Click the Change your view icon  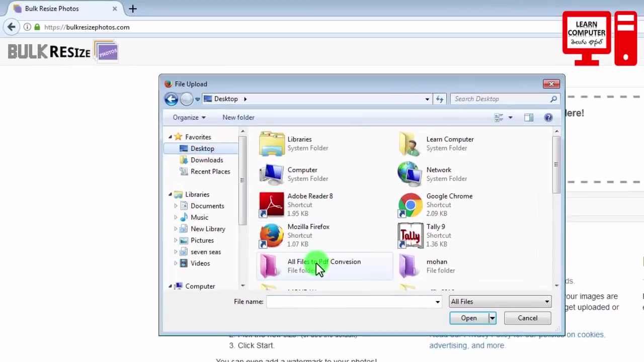tap(499, 117)
